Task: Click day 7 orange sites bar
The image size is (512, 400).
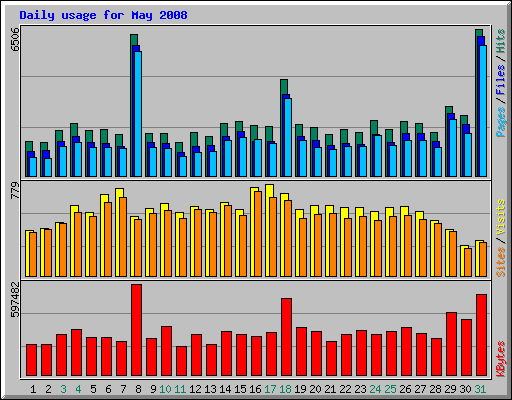Action: (x=123, y=237)
